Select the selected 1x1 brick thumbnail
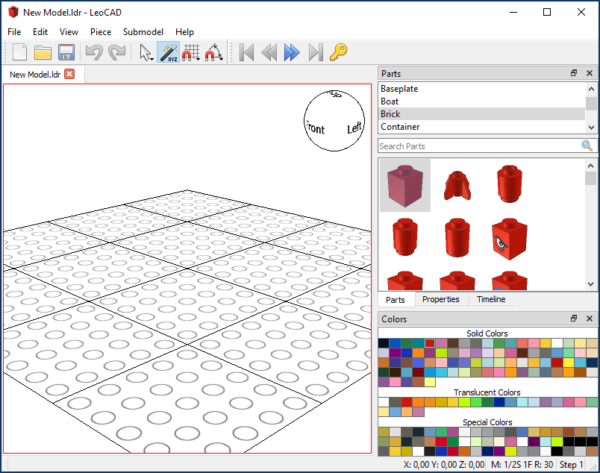Screen dimensions: 600x473 [x=405, y=185]
